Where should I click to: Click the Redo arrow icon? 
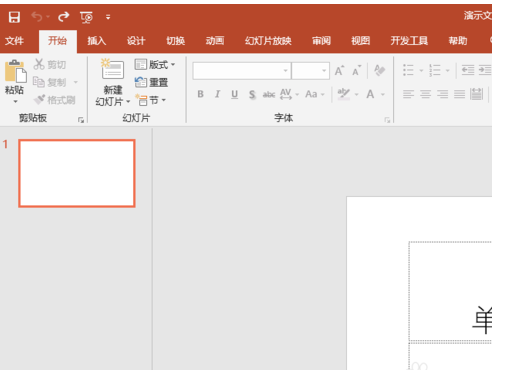pyautogui.click(x=63, y=16)
